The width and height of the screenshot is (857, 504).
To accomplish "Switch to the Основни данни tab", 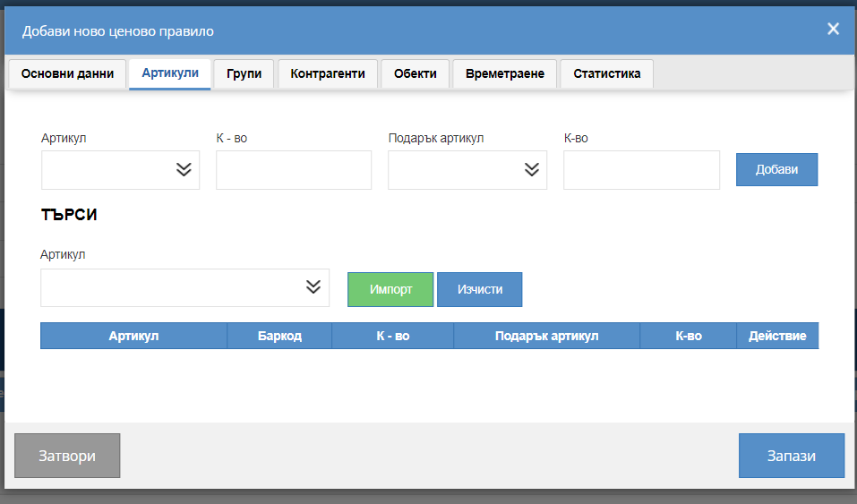I will pyautogui.click(x=67, y=73).
